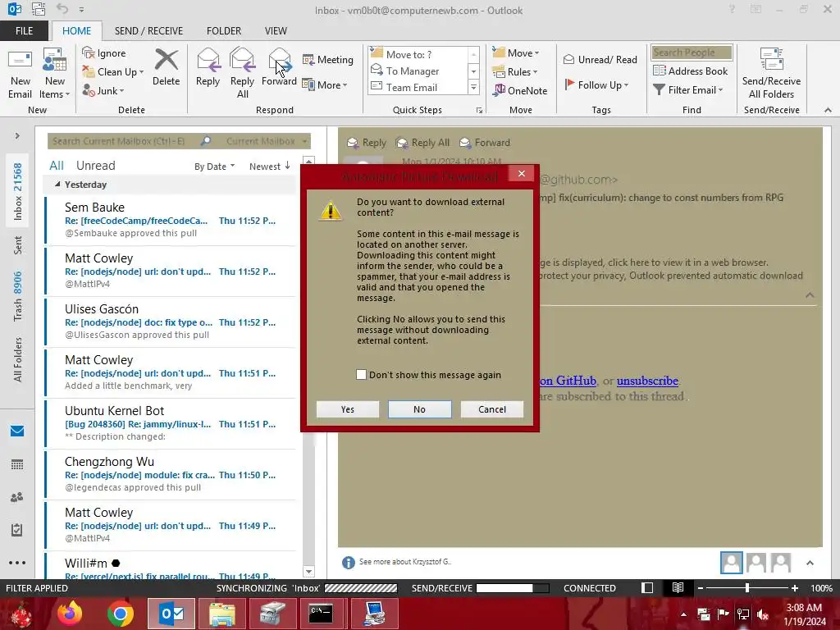
Task: Click the ribbon Reply All icon
Action: click(242, 74)
